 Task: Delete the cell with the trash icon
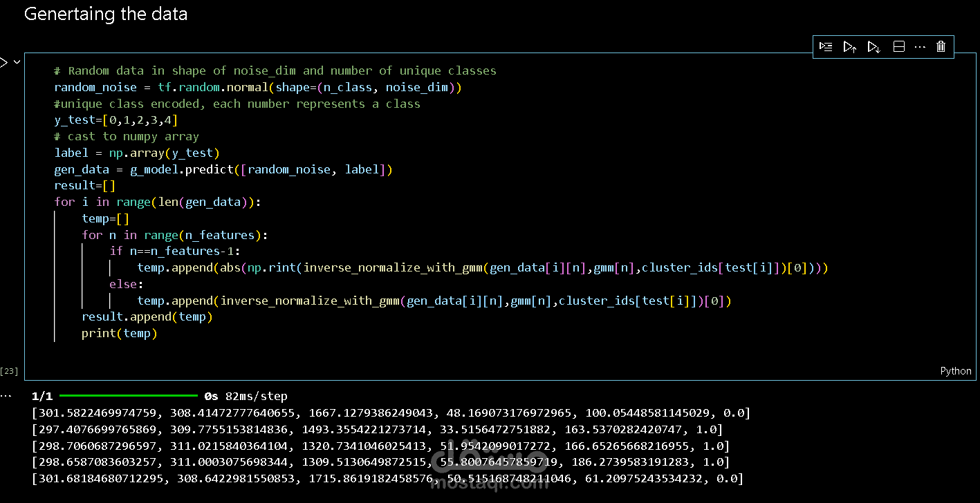coord(941,46)
